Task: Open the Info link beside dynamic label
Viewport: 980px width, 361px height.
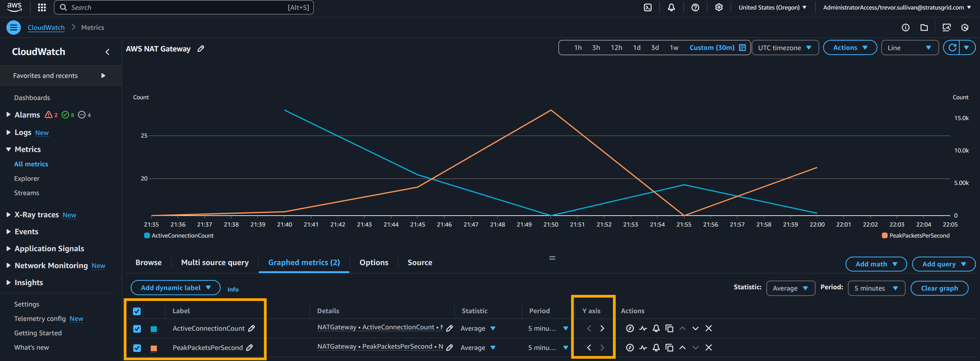Action: coord(233,290)
